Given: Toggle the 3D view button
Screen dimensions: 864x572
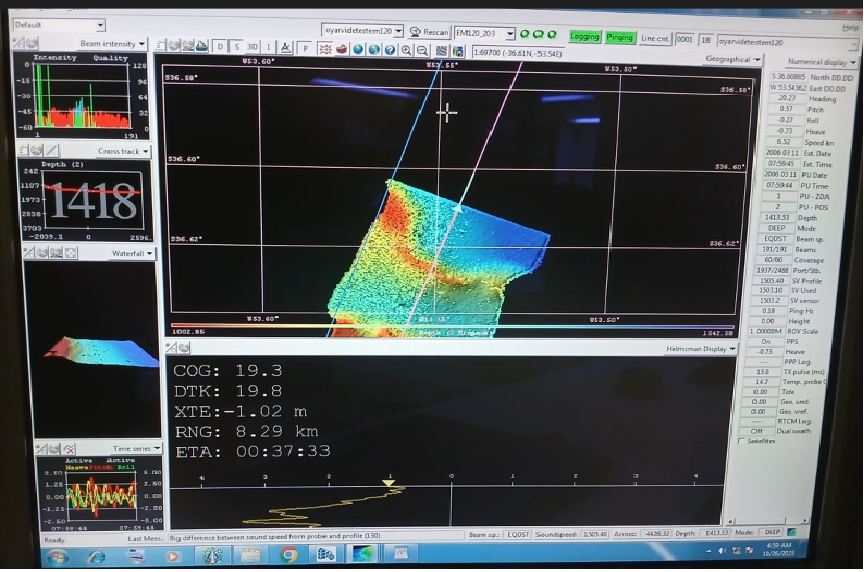Looking at the screenshot, I should point(253,47).
